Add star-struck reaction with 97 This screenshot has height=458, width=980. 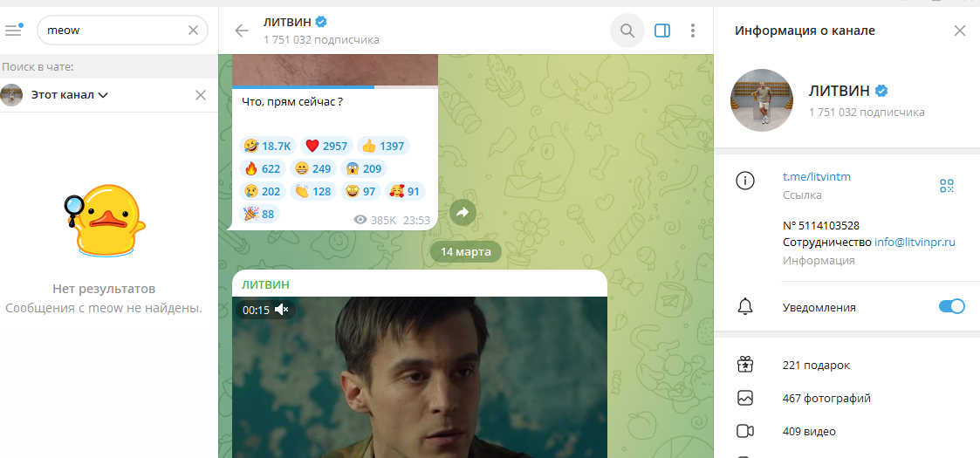click(x=360, y=191)
